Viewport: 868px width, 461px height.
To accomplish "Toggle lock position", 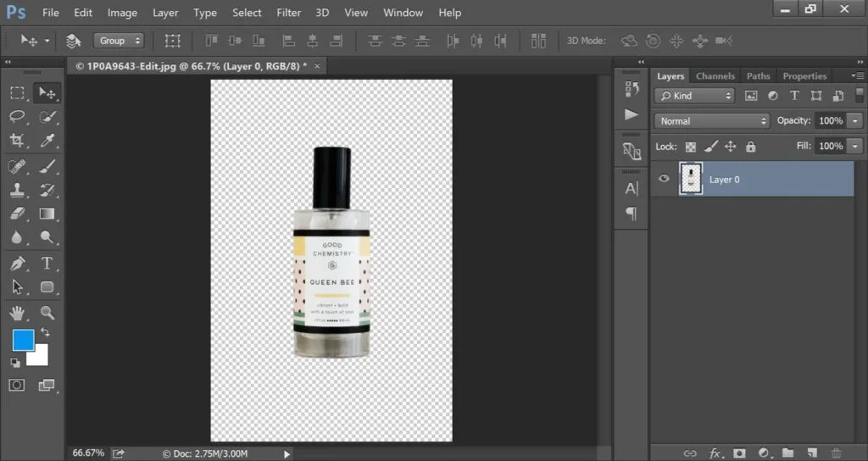I will coord(731,147).
